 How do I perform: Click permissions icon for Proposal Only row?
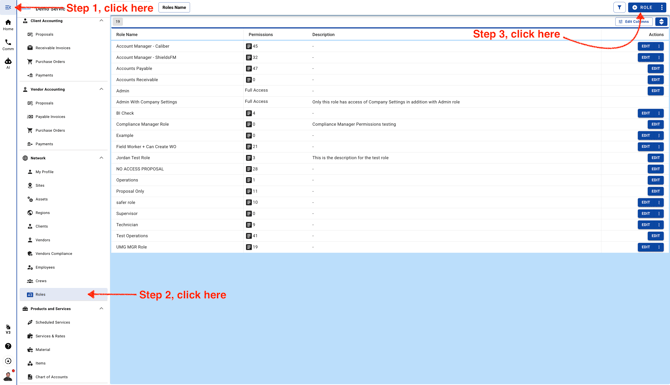coord(249,191)
